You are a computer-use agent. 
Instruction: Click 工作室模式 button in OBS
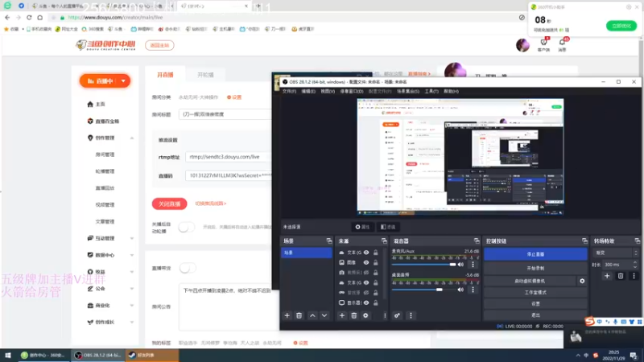click(x=535, y=292)
